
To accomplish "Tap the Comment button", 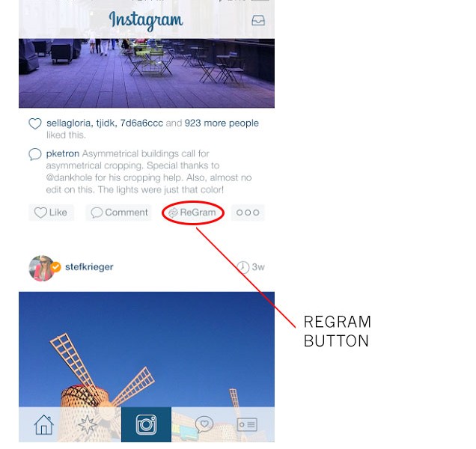I will [x=119, y=213].
